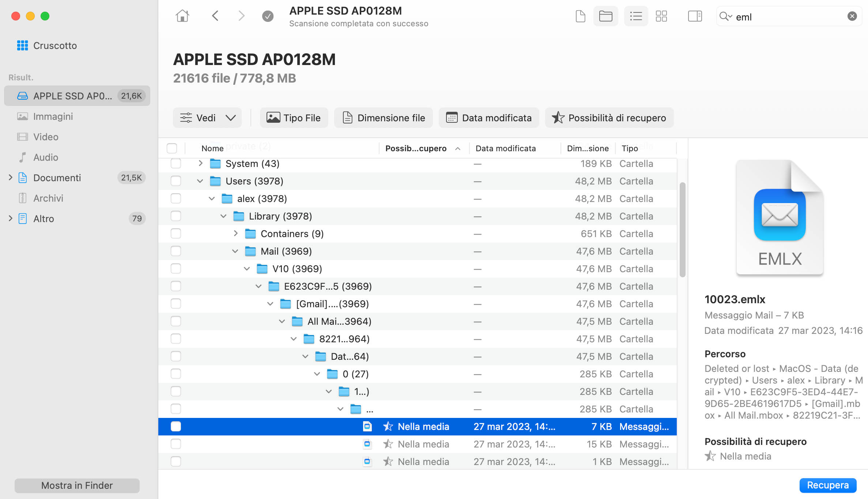
Task: Filter by Possibilità di recupero
Action: 609,118
